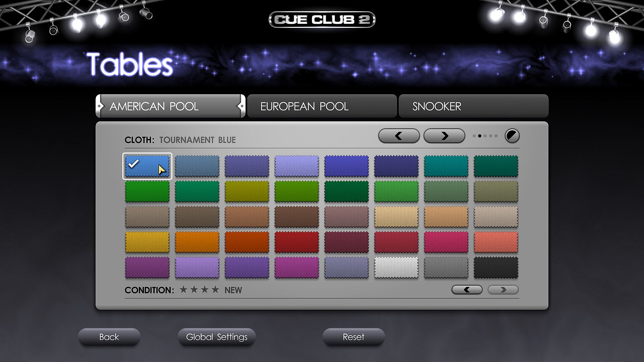644x362 pixels.
Task: Select the American Pool tab
Action: (170, 106)
